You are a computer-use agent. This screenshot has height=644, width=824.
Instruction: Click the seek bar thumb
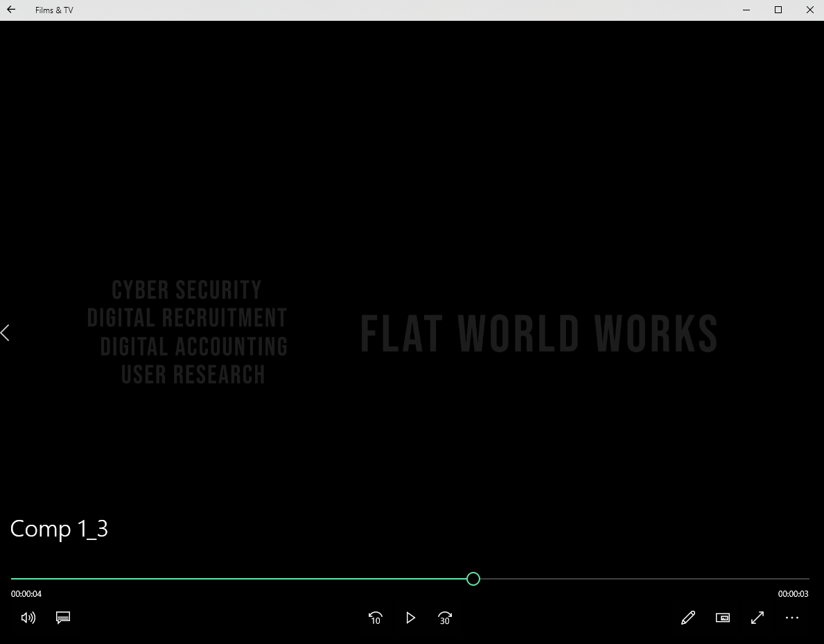tap(473, 579)
